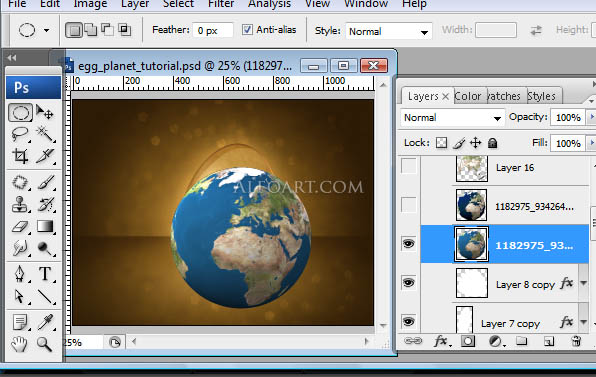Create a new group folder
The height and width of the screenshot is (377, 596).
pos(522,341)
